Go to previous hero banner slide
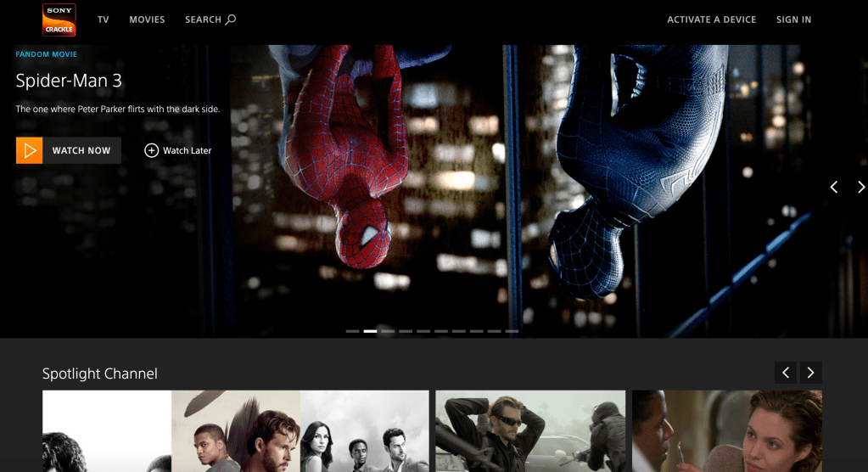 (834, 188)
